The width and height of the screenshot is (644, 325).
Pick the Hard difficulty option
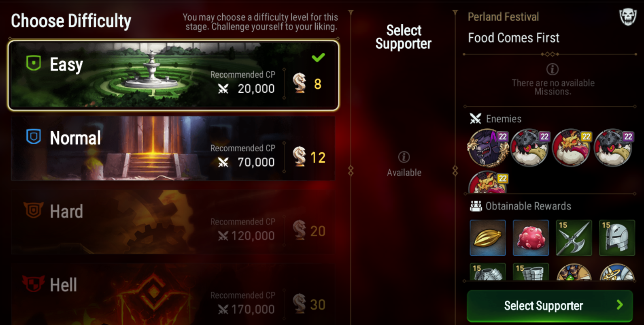173,222
